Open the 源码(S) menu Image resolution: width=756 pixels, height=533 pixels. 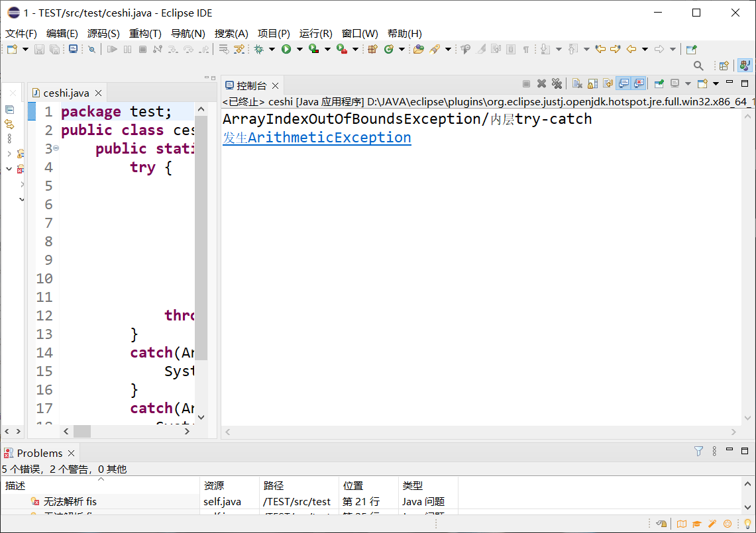[103, 34]
